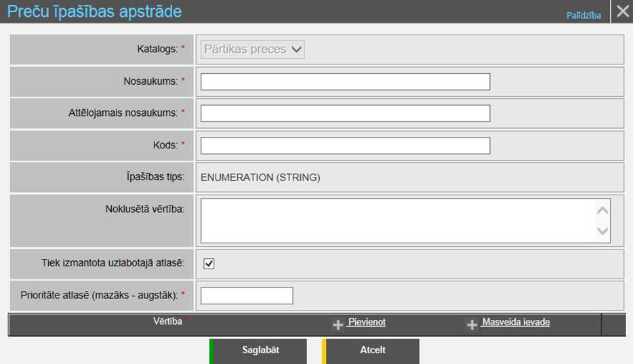Focus the Prioritāte atlasē input box

pyautogui.click(x=247, y=296)
